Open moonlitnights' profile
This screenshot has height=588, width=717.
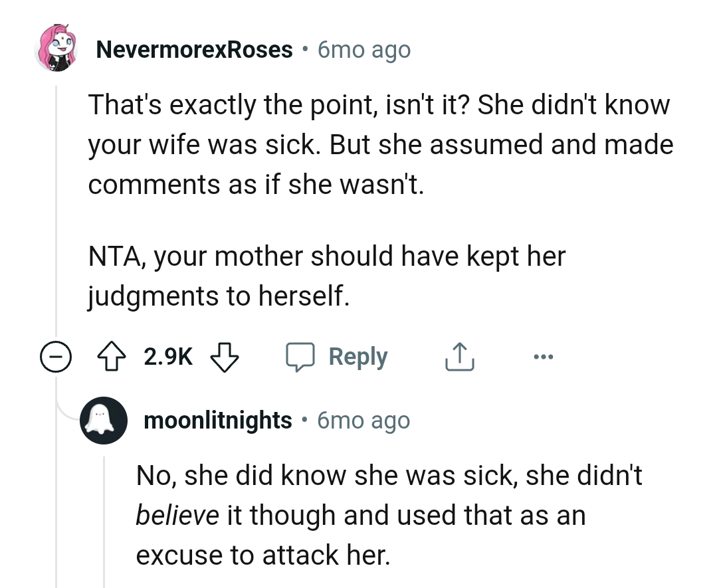click(x=217, y=420)
